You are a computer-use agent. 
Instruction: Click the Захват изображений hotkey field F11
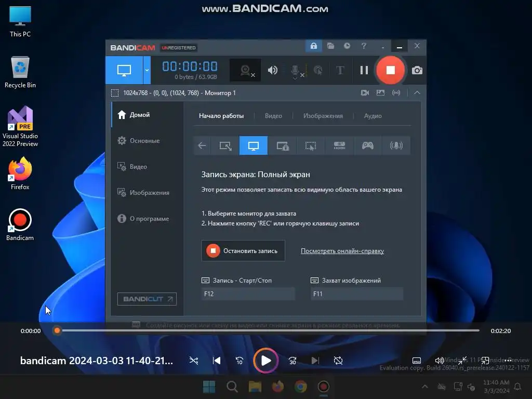coord(357,294)
